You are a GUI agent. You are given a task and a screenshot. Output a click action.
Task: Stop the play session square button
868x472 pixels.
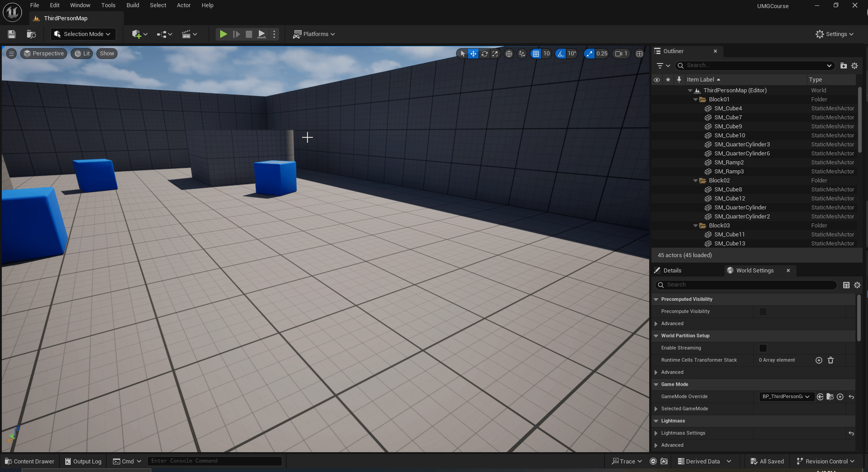[x=249, y=34]
